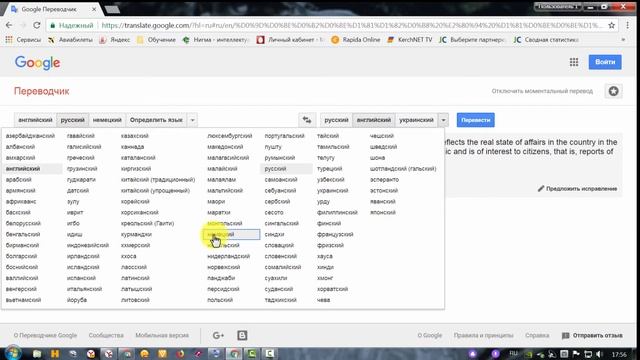The image size is (640, 360).
Task: Click the Windows Start button
Action: click(x=13, y=353)
